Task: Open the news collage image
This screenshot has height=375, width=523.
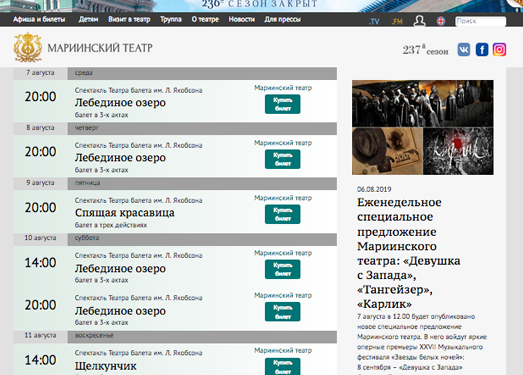Action: (423, 127)
